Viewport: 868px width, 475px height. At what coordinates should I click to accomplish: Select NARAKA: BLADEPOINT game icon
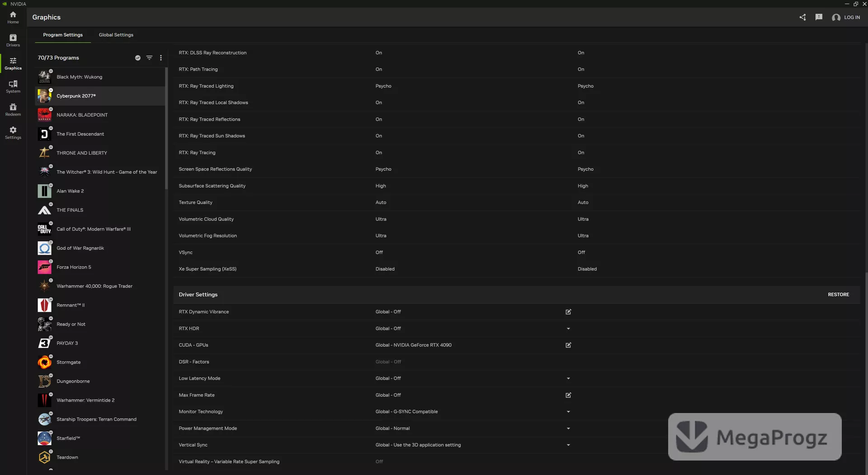44,115
